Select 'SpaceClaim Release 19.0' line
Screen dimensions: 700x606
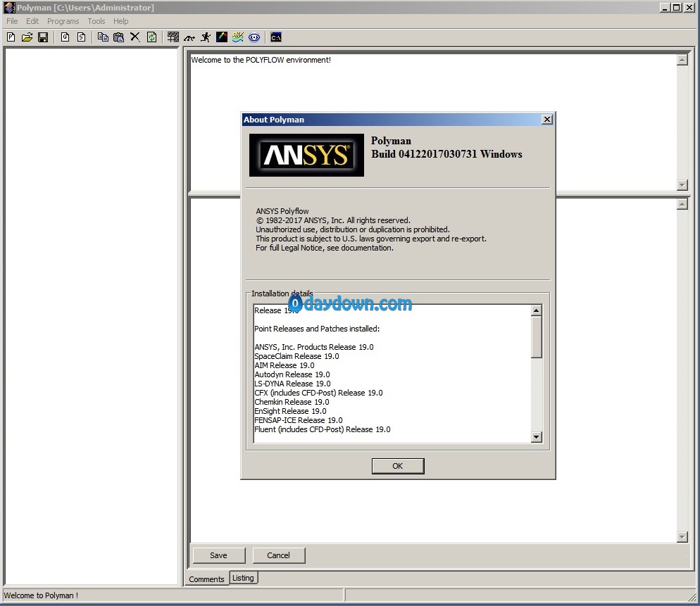click(x=296, y=356)
